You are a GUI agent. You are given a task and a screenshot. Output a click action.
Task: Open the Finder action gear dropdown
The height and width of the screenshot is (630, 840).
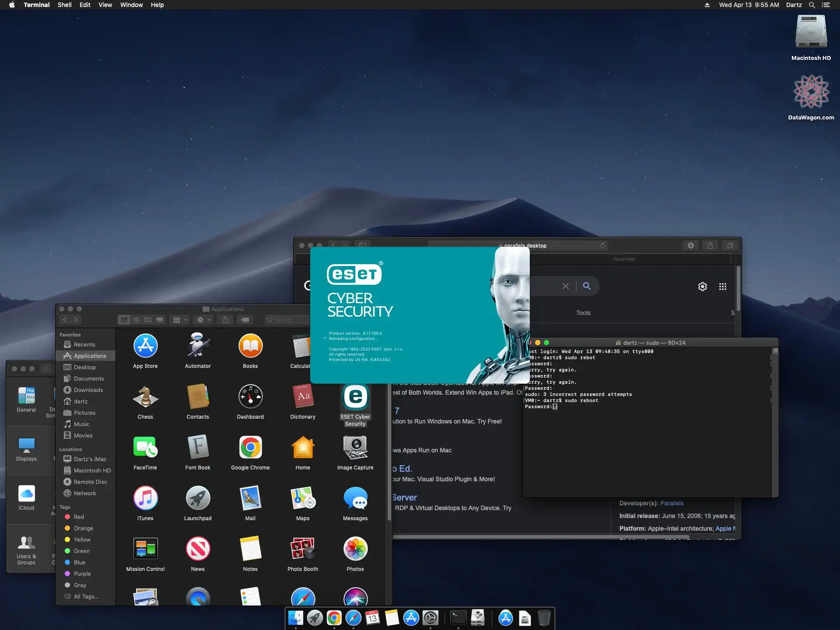[203, 320]
